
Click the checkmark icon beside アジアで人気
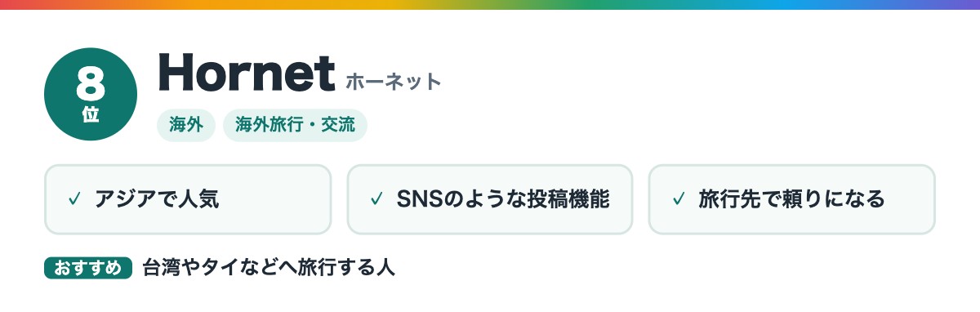tap(74, 199)
